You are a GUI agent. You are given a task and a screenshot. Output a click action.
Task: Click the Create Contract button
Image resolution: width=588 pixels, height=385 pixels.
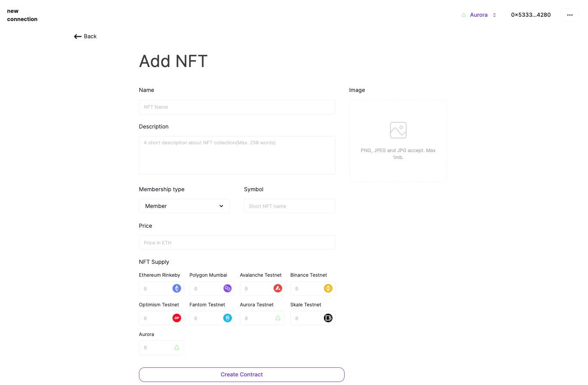[242, 375]
